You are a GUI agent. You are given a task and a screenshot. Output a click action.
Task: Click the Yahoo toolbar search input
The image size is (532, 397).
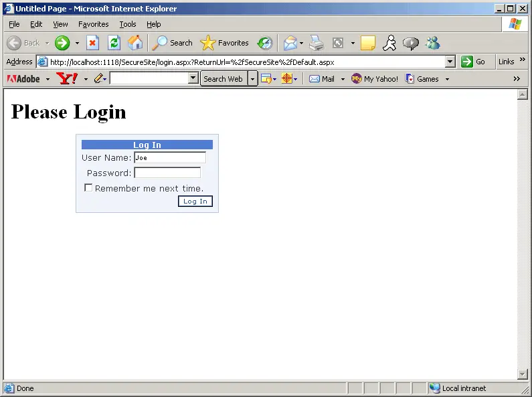[x=149, y=78]
